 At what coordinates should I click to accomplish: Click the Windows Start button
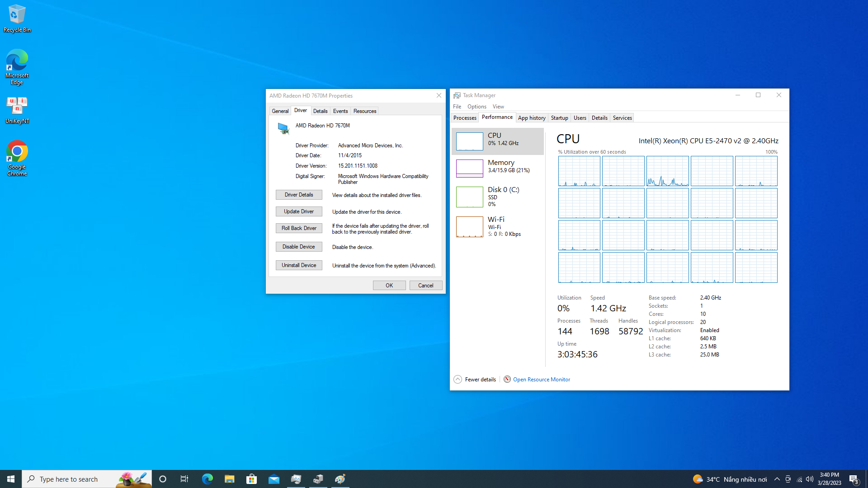pos(11,479)
